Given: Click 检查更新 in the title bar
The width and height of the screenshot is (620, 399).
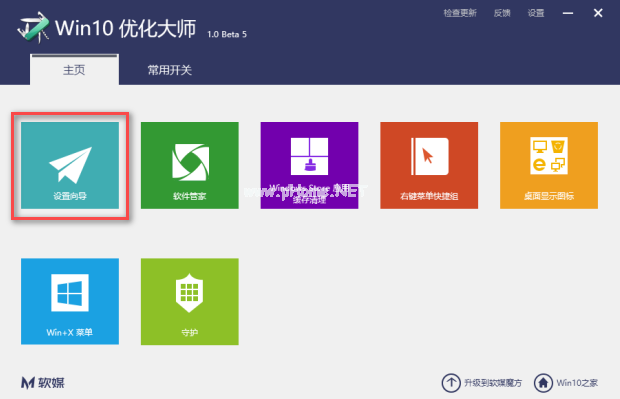Looking at the screenshot, I should point(460,13).
